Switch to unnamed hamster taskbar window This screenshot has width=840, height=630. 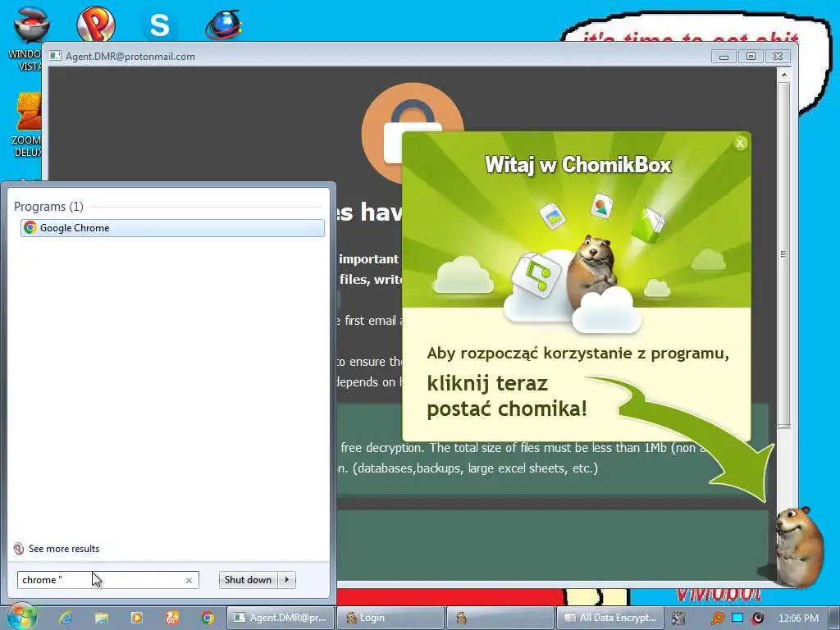pos(500,618)
